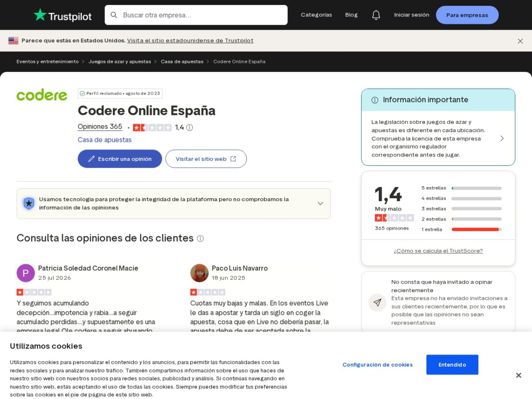The width and height of the screenshot is (532, 399).
Task: Filter by 5 estrellas rating bar
Action: [462, 188]
